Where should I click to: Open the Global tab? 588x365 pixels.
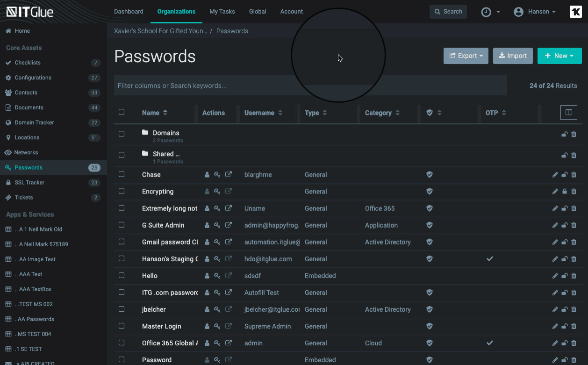258,12
